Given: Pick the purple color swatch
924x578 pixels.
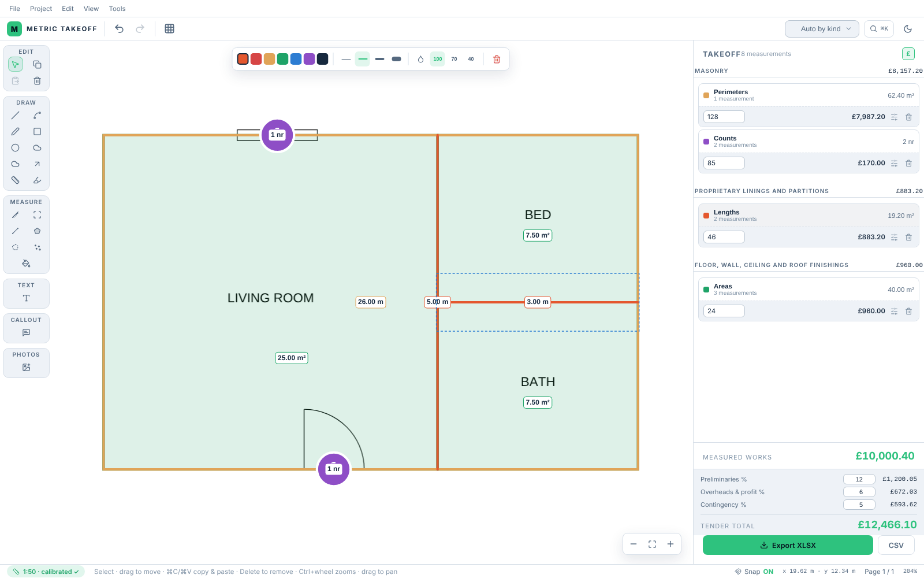Looking at the screenshot, I should (x=309, y=59).
